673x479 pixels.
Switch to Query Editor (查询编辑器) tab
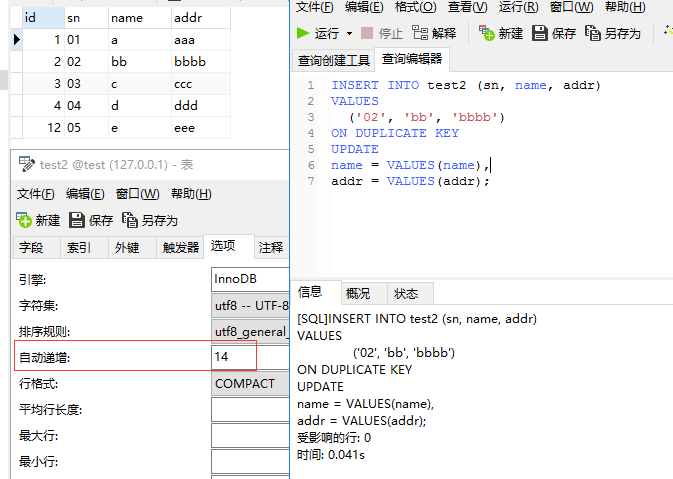pyautogui.click(x=412, y=59)
